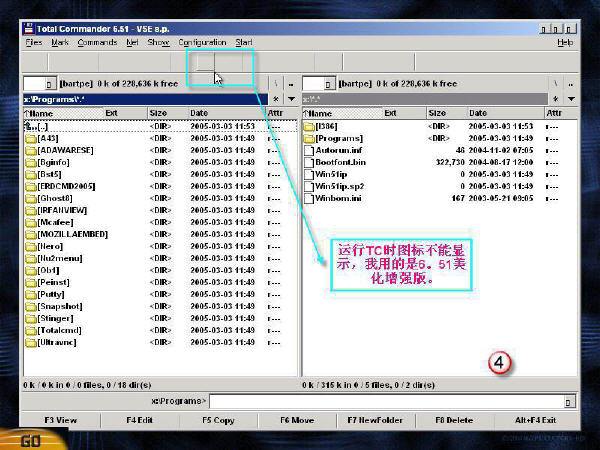Click the parent directory [..] up-arrow icon
The height and width of the screenshot is (450, 600).
click(x=30, y=126)
